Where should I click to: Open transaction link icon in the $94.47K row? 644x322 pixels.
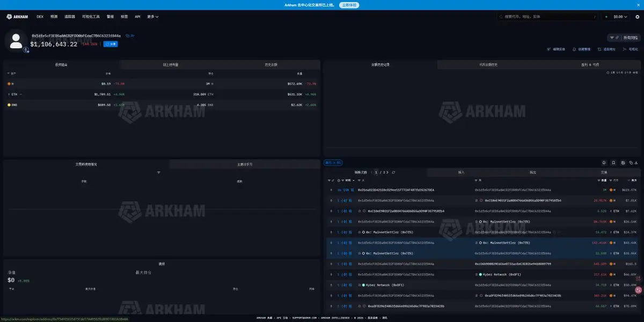[x=331, y=295]
